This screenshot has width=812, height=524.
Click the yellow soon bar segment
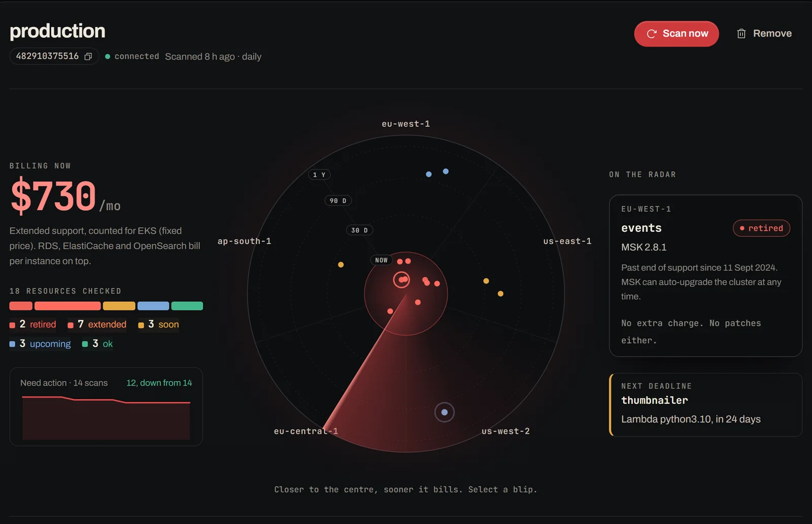[x=119, y=306]
